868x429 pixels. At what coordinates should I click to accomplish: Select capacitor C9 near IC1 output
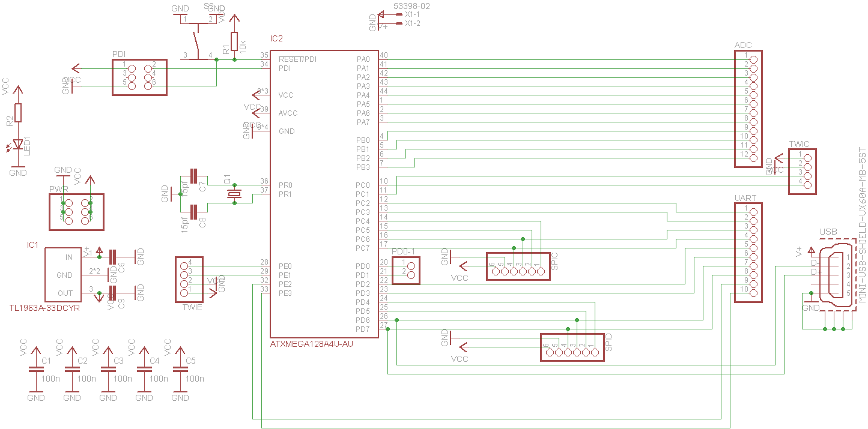click(112, 293)
